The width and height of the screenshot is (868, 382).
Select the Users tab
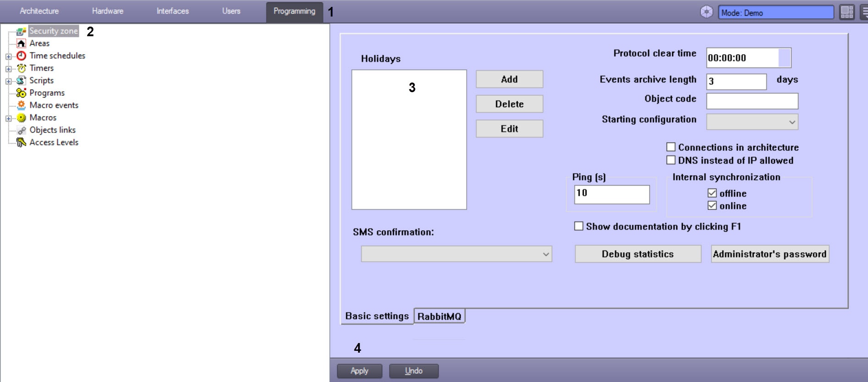232,11
